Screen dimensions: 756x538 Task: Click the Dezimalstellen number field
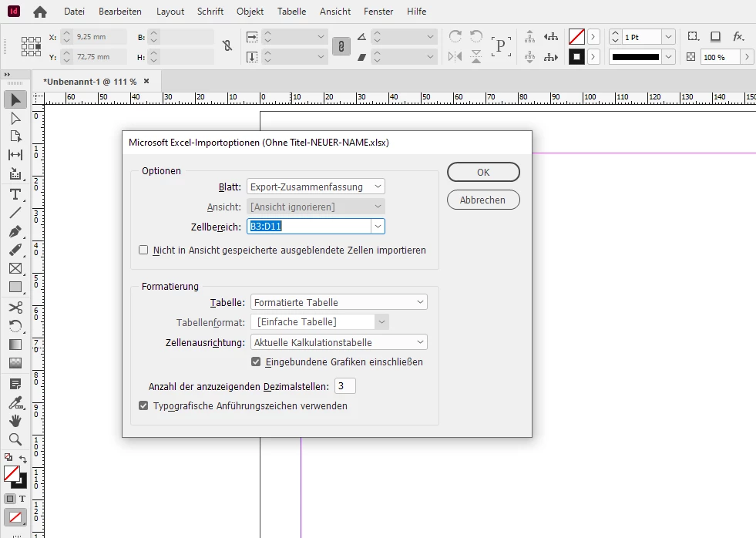344,386
